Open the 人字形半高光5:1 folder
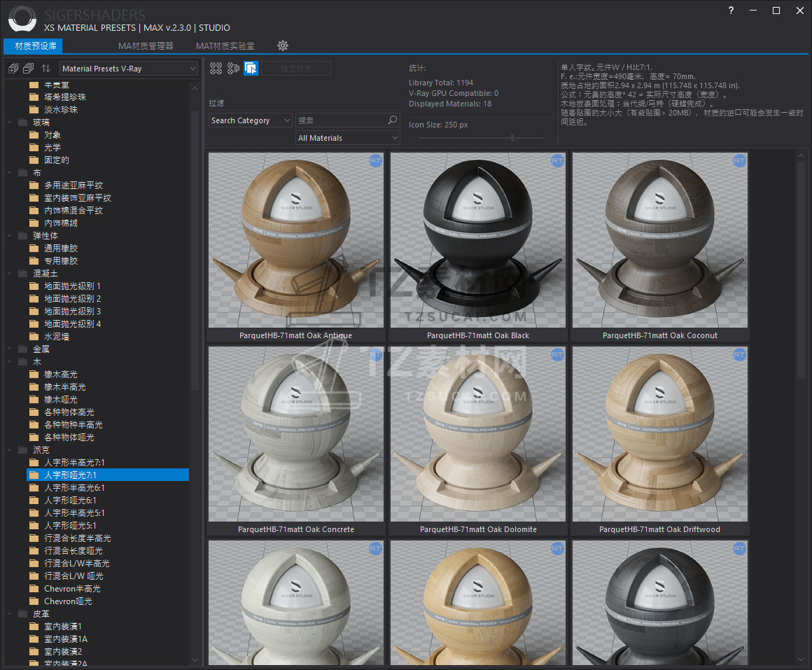This screenshot has height=670, width=812. tap(74, 513)
